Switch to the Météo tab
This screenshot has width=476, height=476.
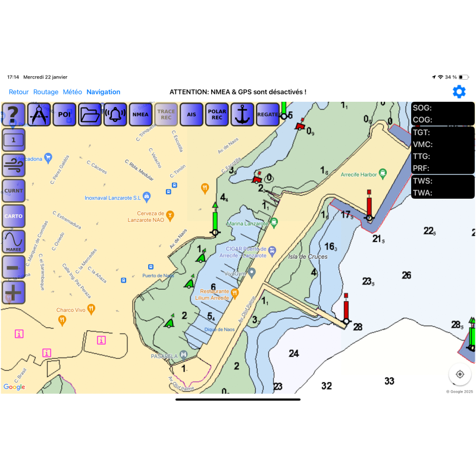pyautogui.click(x=72, y=92)
